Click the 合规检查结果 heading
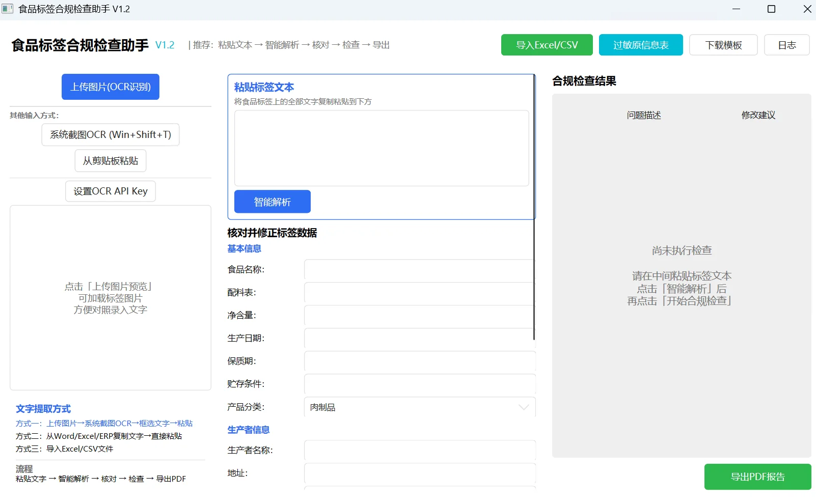Screen dimensions: 816x504 coord(584,81)
